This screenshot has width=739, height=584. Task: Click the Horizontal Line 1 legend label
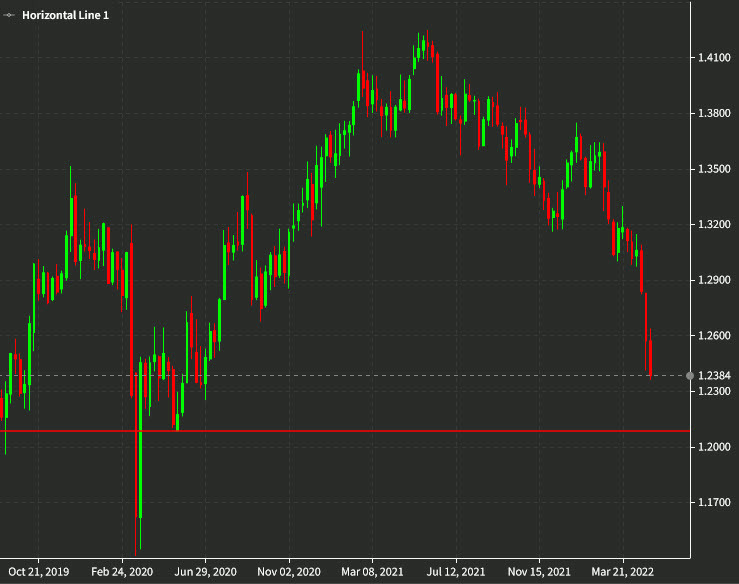pyautogui.click(x=66, y=15)
